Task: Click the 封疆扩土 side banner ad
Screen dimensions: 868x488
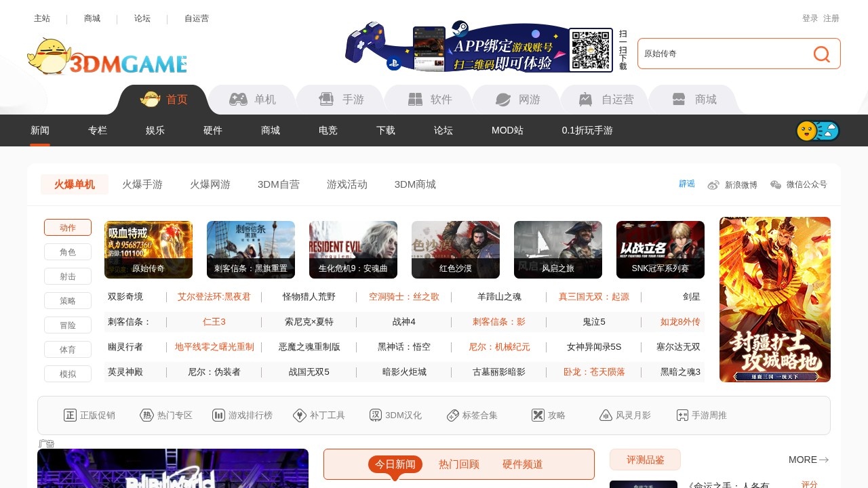Action: click(775, 300)
